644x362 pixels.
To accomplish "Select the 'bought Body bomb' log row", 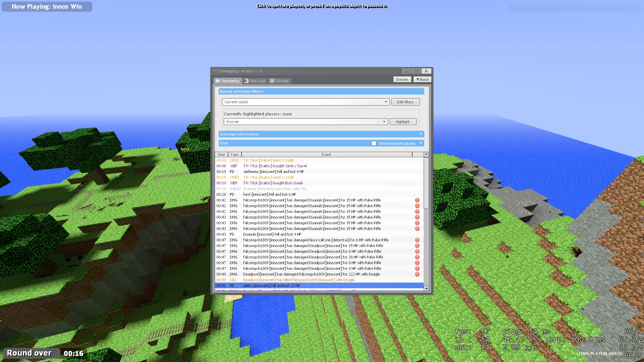I will [x=319, y=183].
